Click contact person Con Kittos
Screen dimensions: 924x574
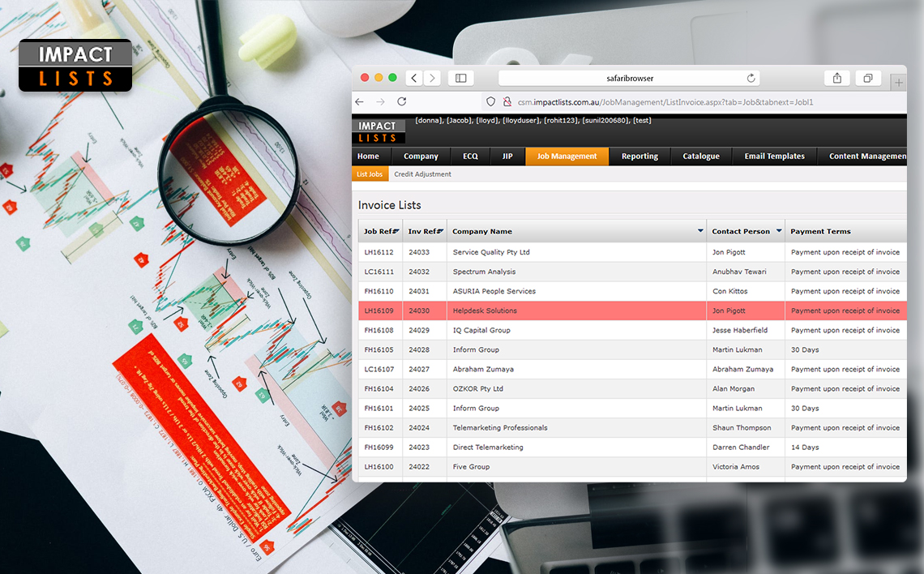tap(729, 291)
